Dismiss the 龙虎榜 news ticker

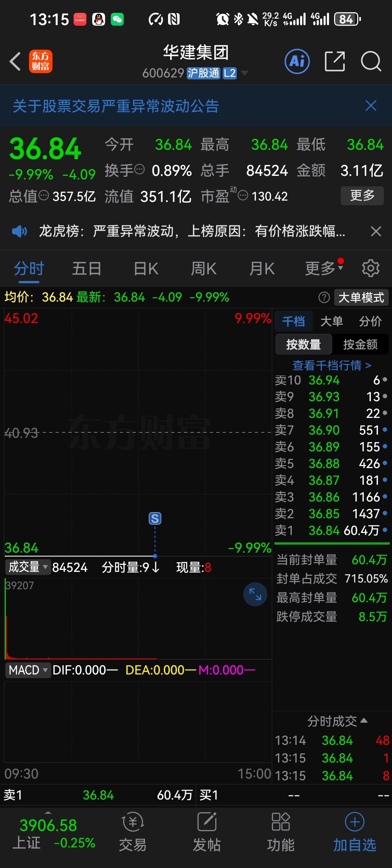point(376,231)
